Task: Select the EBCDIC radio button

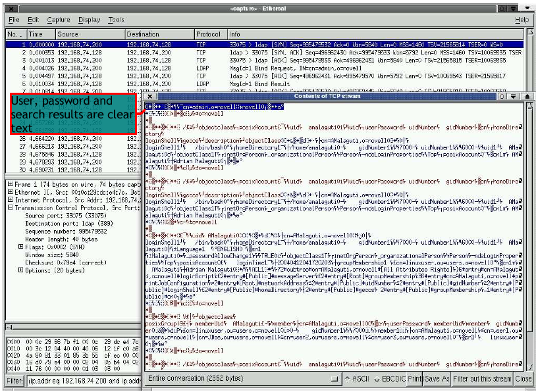Action: 390,378
